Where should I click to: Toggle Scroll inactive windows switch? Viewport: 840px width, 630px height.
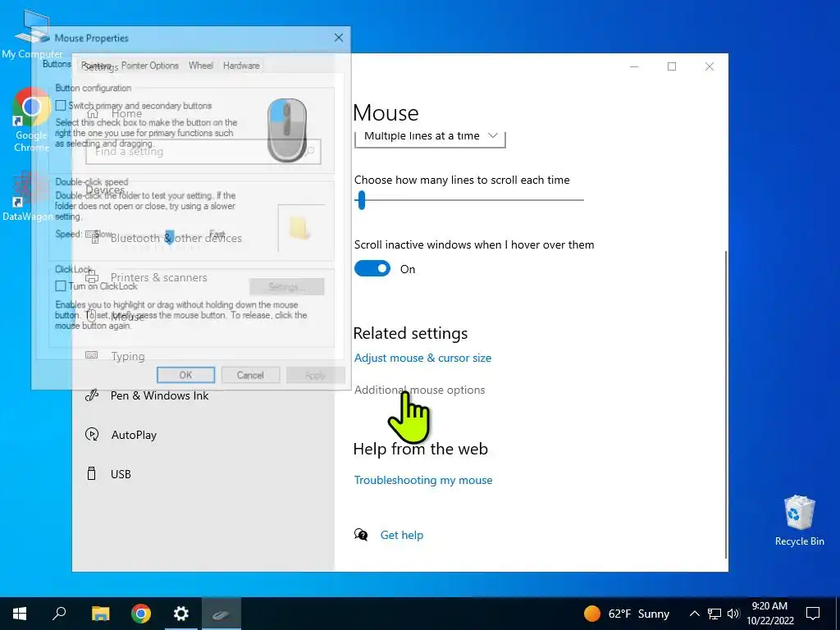[372, 269]
